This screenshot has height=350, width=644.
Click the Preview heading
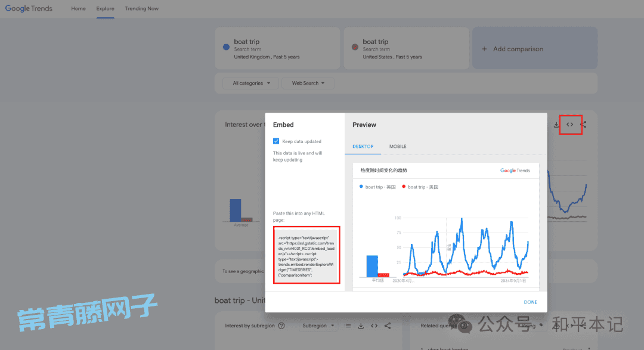pyautogui.click(x=364, y=125)
